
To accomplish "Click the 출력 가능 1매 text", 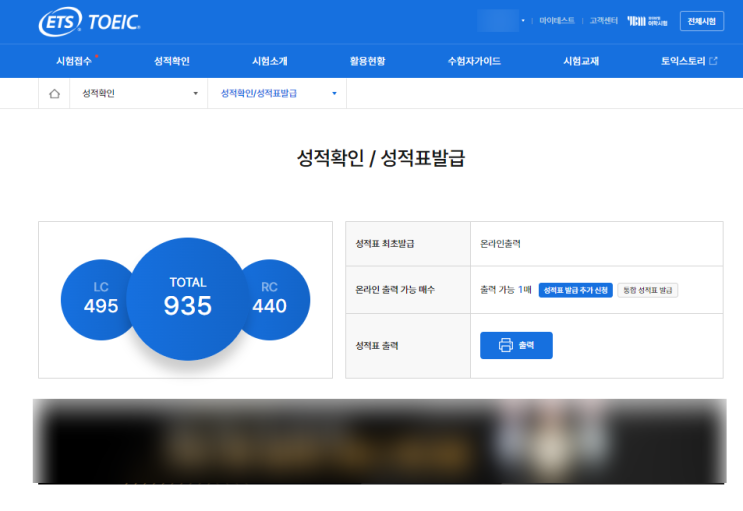I will click(506, 290).
